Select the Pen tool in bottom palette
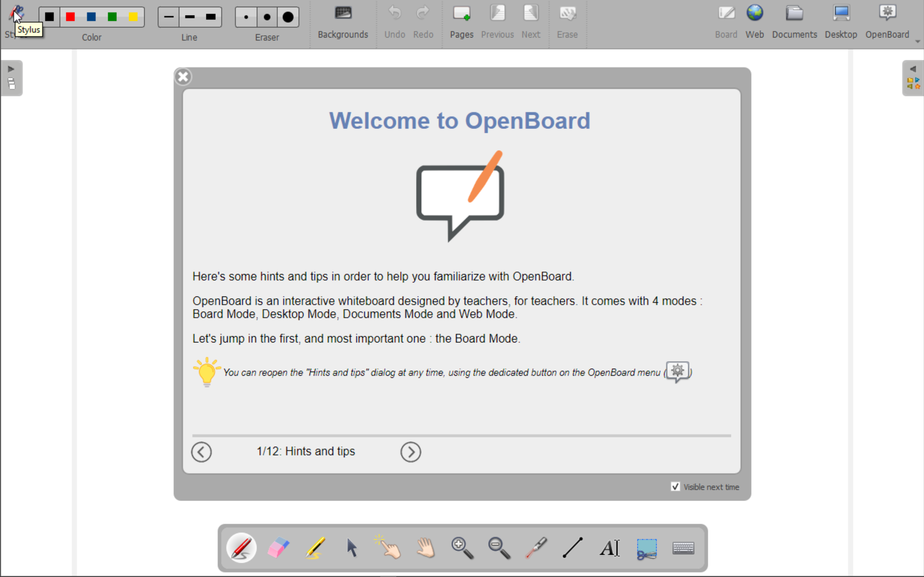924x577 pixels. tap(241, 548)
